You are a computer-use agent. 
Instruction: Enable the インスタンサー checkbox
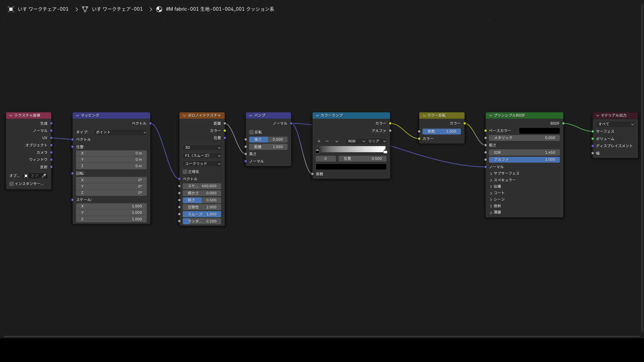pyautogui.click(x=12, y=184)
